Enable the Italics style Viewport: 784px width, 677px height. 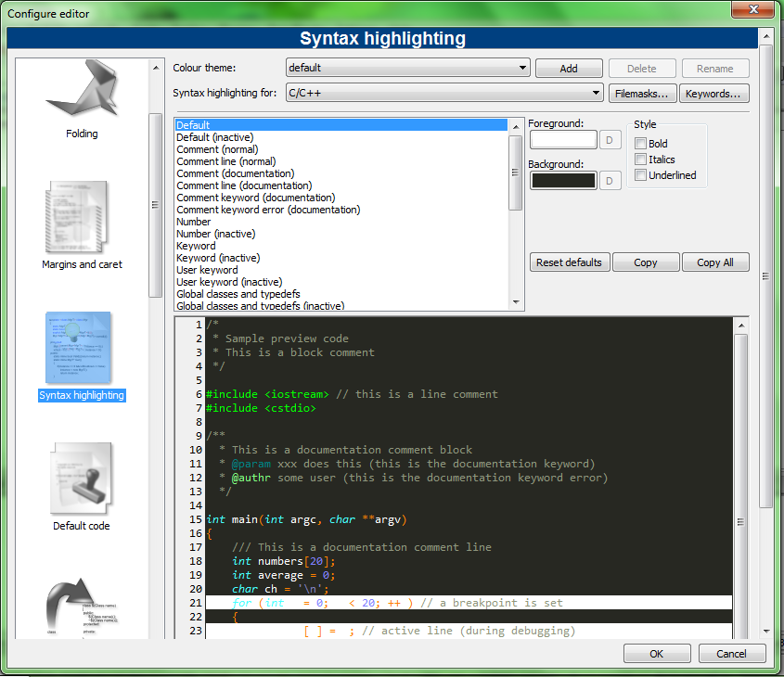tap(639, 159)
